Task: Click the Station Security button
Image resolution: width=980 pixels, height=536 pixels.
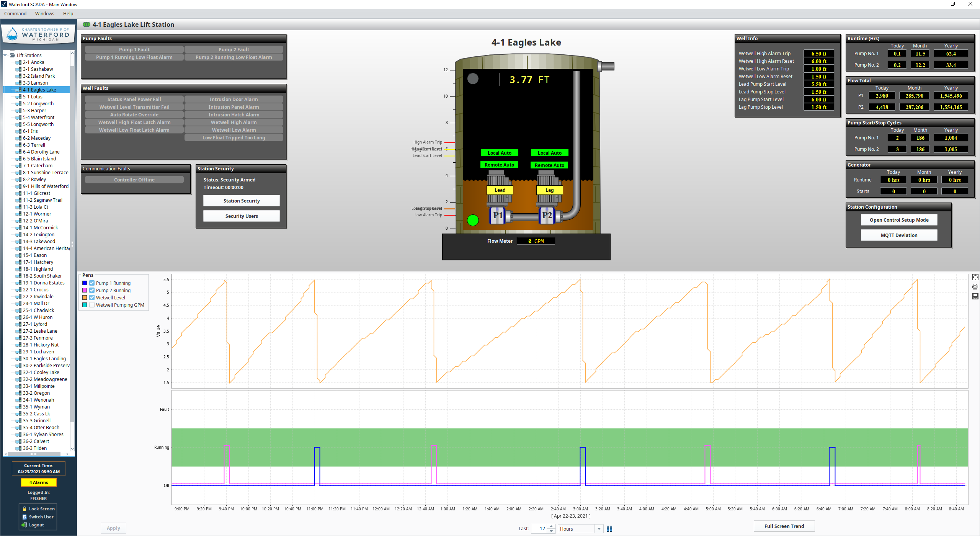Action: pyautogui.click(x=242, y=200)
